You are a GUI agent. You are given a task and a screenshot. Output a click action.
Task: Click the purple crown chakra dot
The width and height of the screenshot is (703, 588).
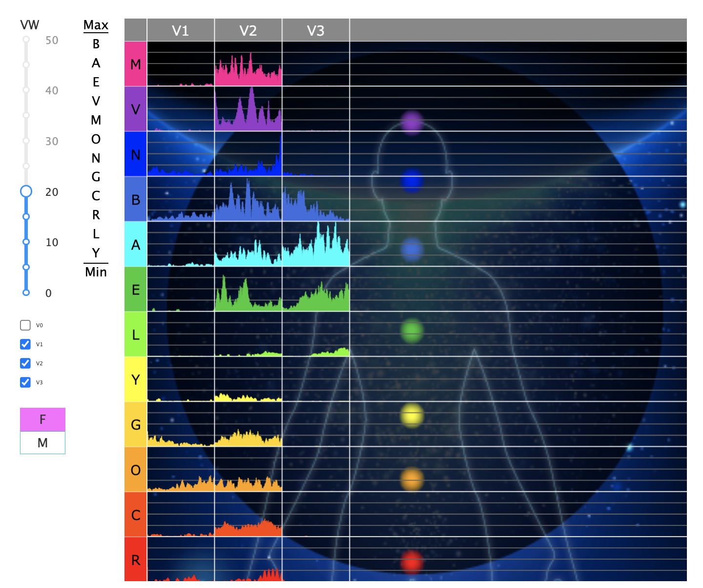coord(412,122)
